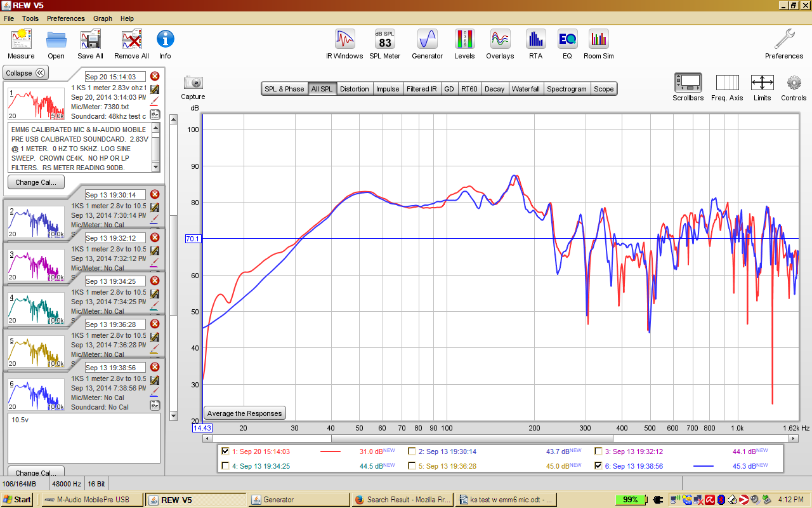Image resolution: width=812 pixels, height=508 pixels.
Task: Click the Remove All icon
Action: point(131,39)
